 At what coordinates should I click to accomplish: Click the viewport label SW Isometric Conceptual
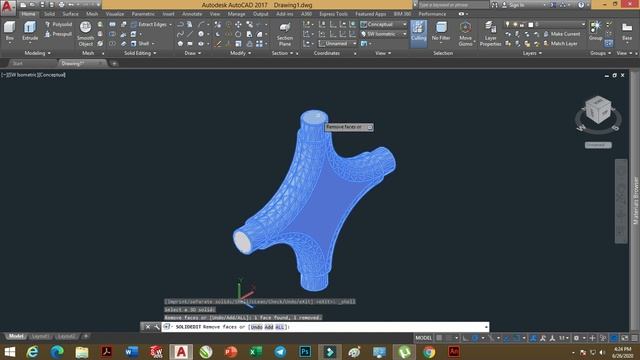(x=33, y=75)
